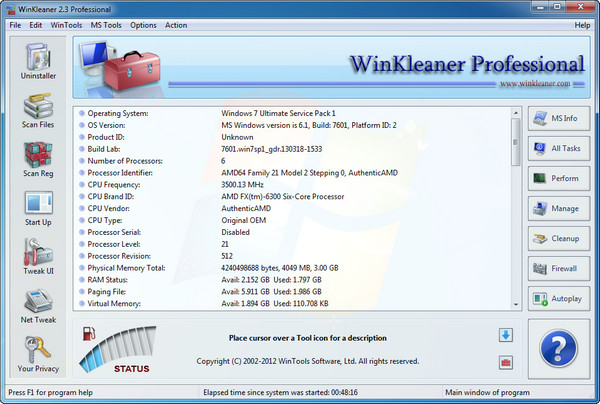The image size is (600, 404).
Task: Click the Autoplay button
Action: click(559, 298)
